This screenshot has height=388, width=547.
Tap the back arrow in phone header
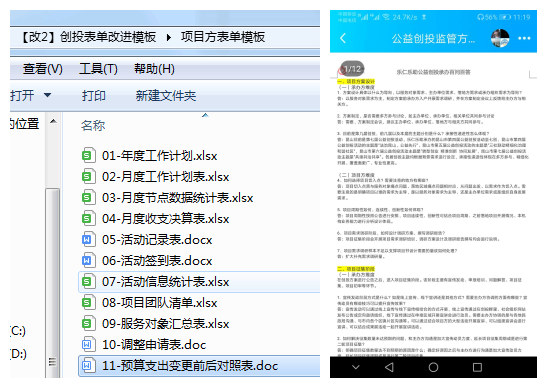pyautogui.click(x=343, y=38)
